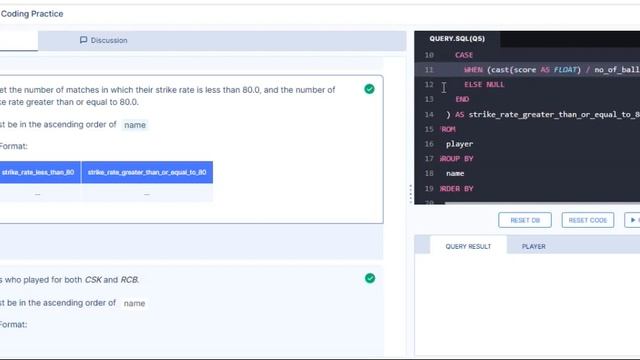The height and width of the screenshot is (360, 640).
Task: Switch to the PLAYER table tab
Action: [x=533, y=247]
